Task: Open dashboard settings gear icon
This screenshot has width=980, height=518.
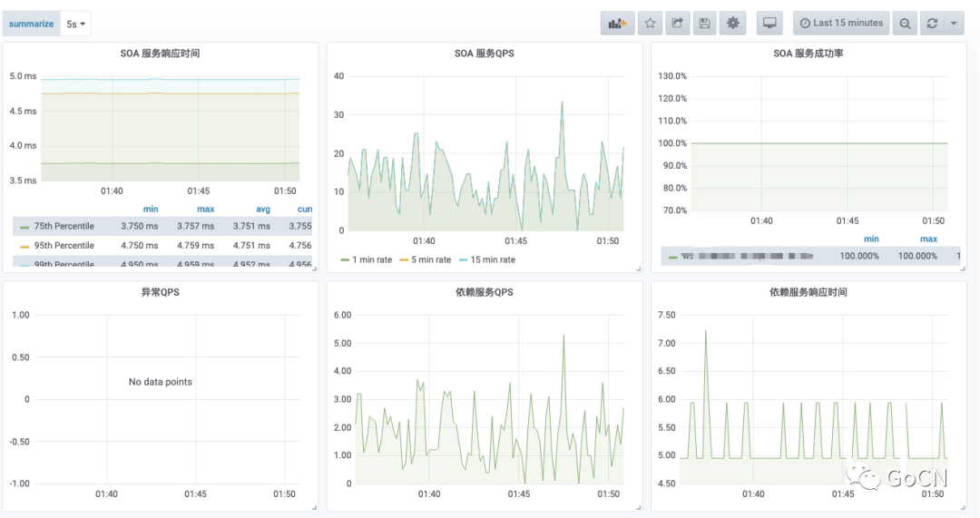Action: click(x=732, y=24)
